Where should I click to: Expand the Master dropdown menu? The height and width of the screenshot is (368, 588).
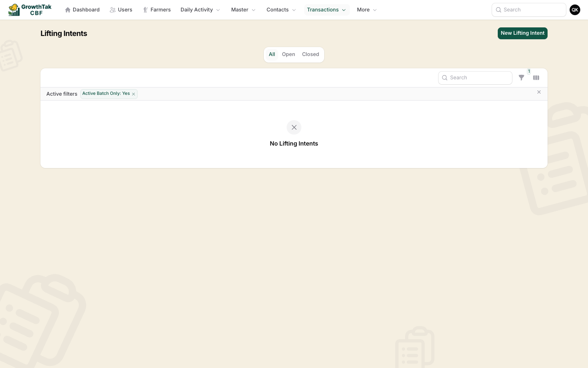click(x=243, y=10)
